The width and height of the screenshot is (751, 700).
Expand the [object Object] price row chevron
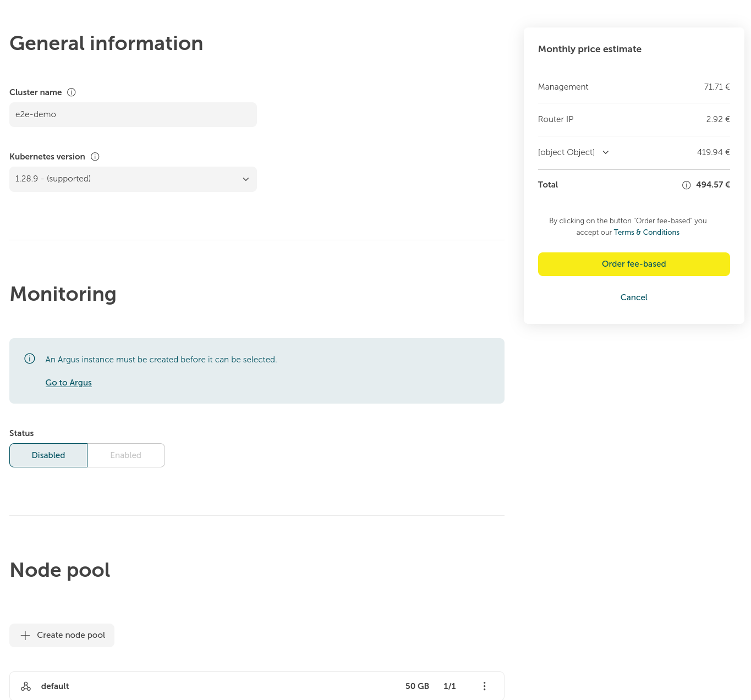click(606, 152)
